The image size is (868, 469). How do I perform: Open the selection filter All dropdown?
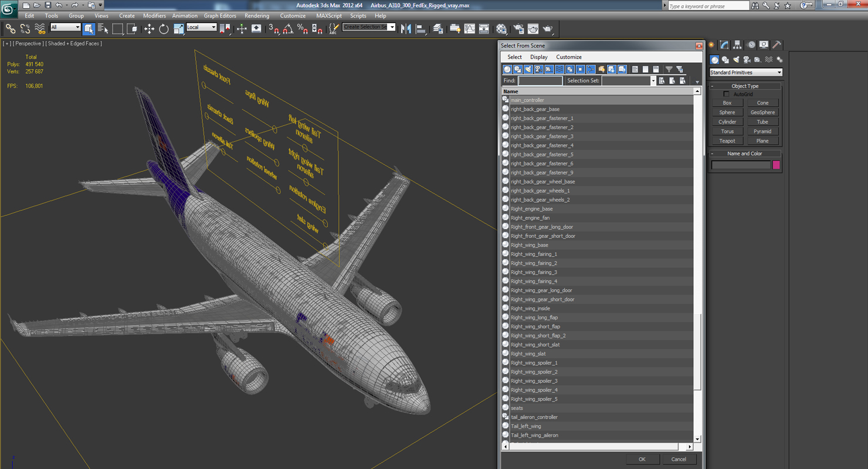[x=65, y=27]
